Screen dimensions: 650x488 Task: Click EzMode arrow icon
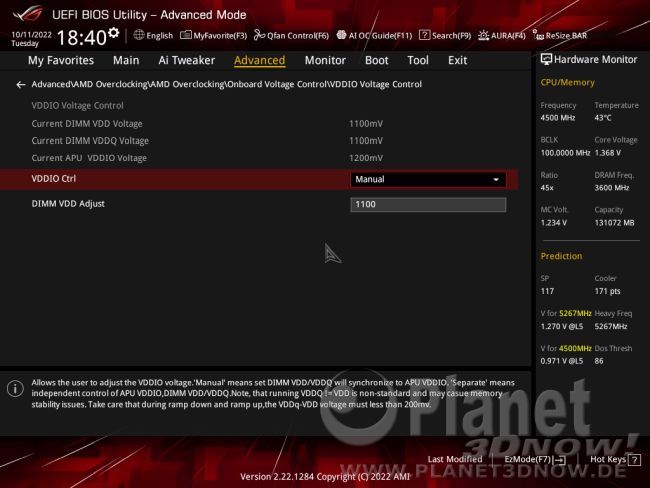(559, 460)
